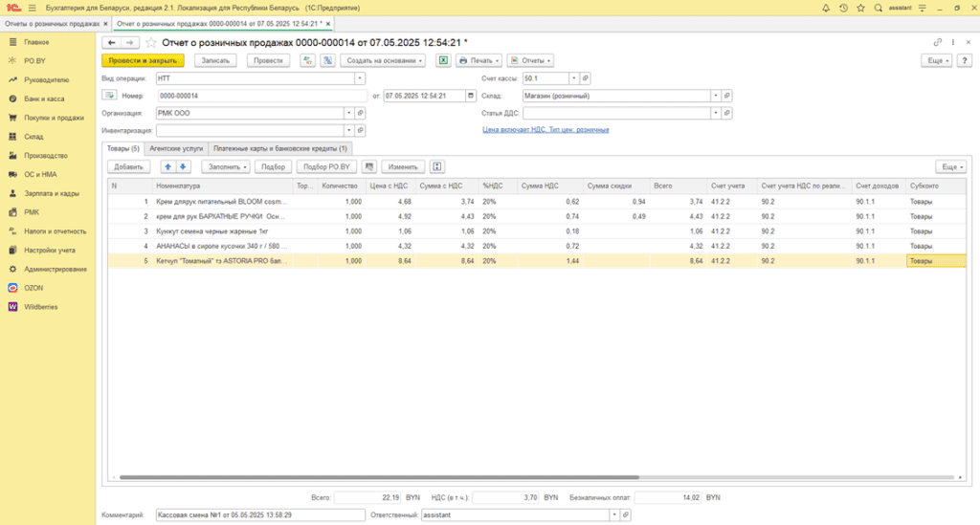980x525 pixels.
Task: Open the Отчеты dropdown menu
Action: [x=530, y=60]
